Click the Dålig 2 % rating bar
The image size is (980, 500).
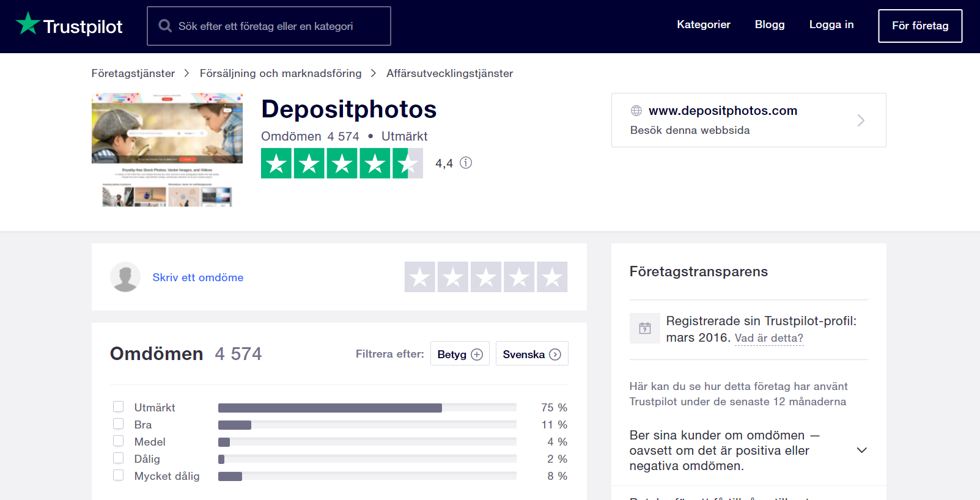point(367,459)
